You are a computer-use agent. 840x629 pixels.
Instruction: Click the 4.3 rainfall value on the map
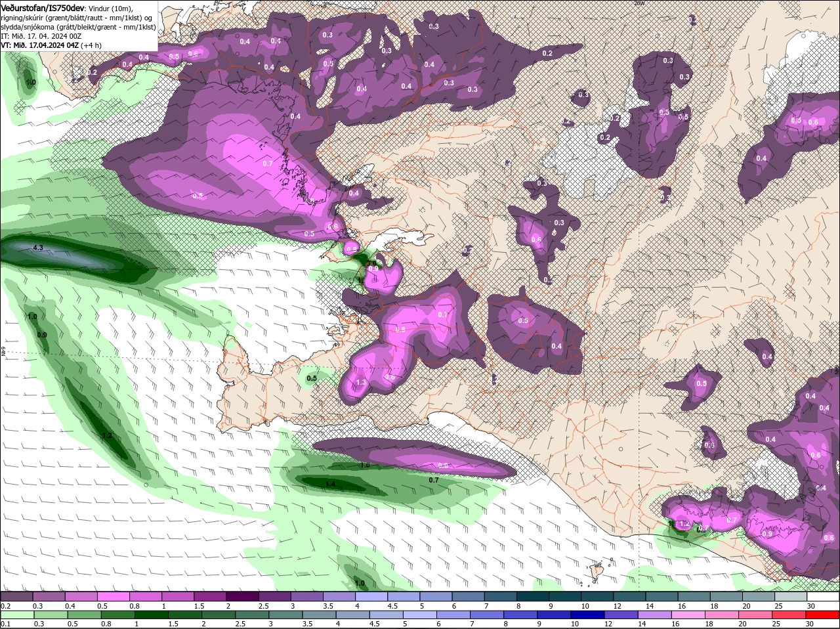coord(38,248)
